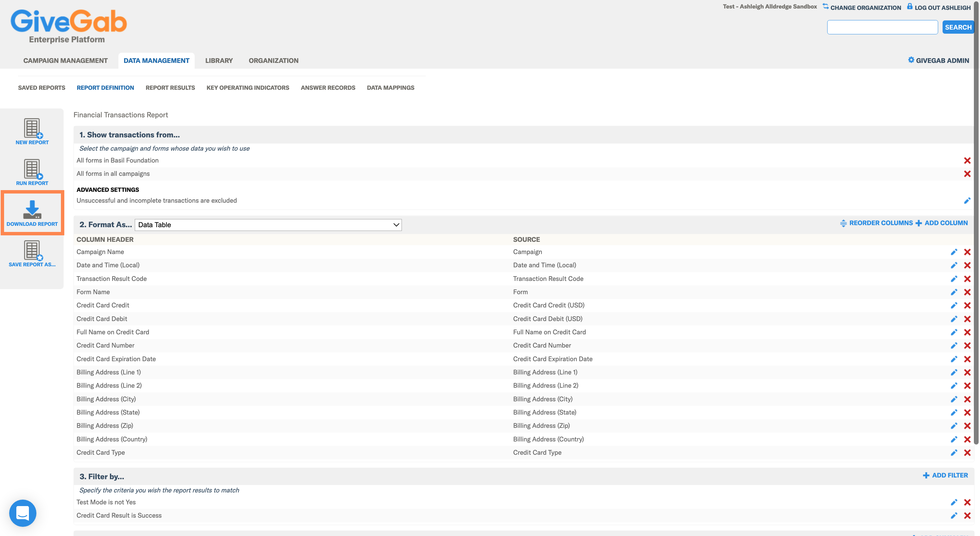Edit the Form Name column
This screenshot has height=536, width=980.
pyautogui.click(x=954, y=292)
